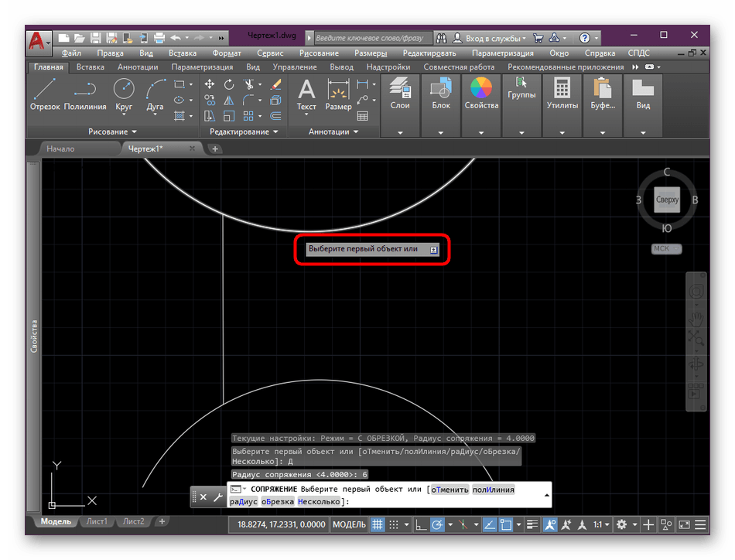Click the Move tool icon in Редактирование
The width and height of the screenshot is (735, 560).
210,84
